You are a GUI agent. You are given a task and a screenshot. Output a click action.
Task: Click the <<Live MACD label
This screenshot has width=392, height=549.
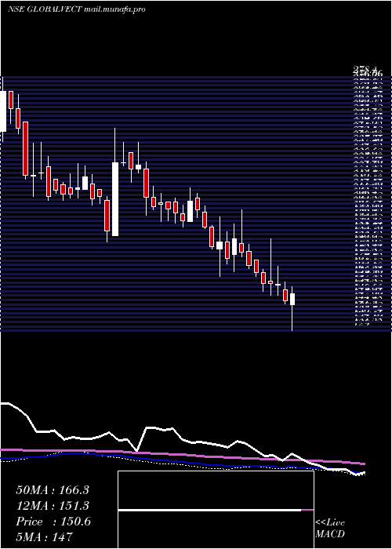pos(330,529)
